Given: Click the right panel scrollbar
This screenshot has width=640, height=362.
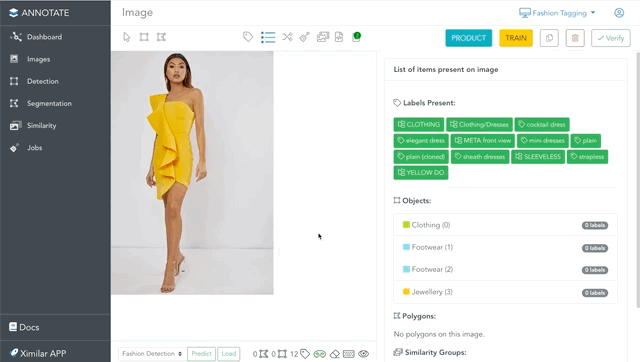Looking at the screenshot, I should pyautogui.click(x=638, y=180).
